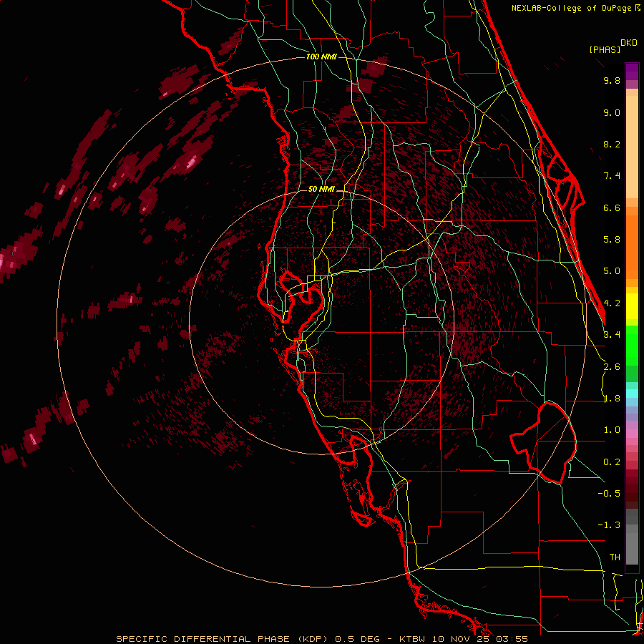Image resolution: width=644 pixels, height=644 pixels.
Task: Click the TH label on the scale
Action: pyautogui.click(x=615, y=557)
